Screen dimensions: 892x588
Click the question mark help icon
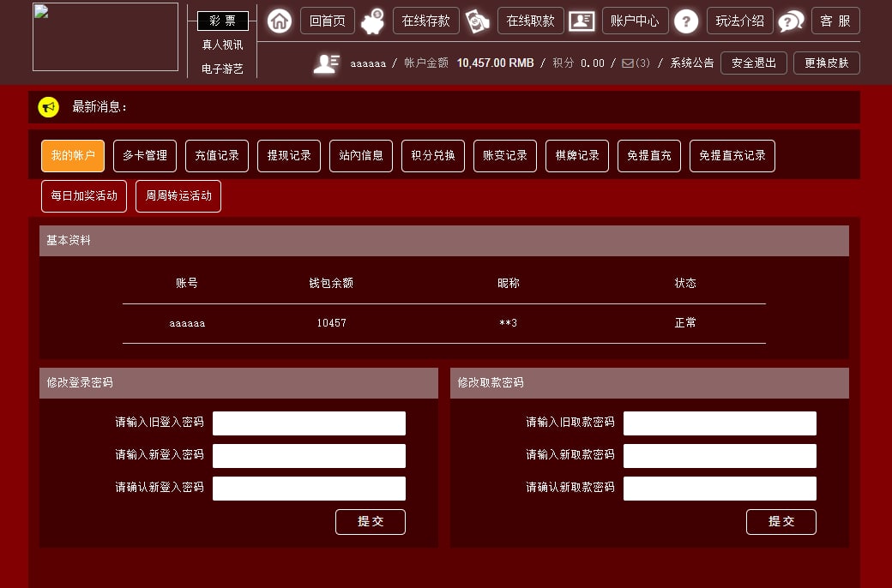(x=685, y=21)
